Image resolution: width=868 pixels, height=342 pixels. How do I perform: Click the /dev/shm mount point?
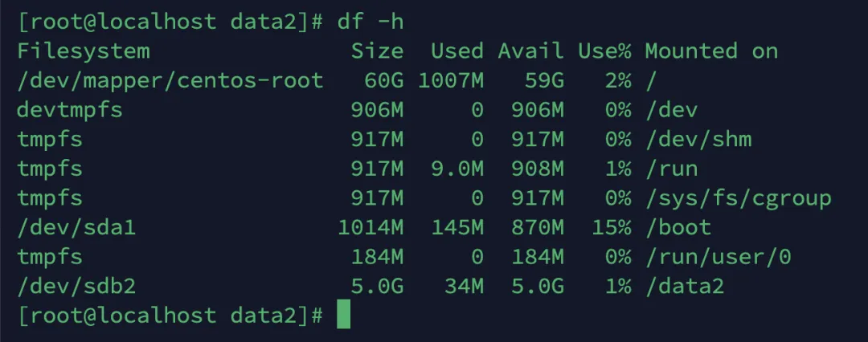[698, 140]
